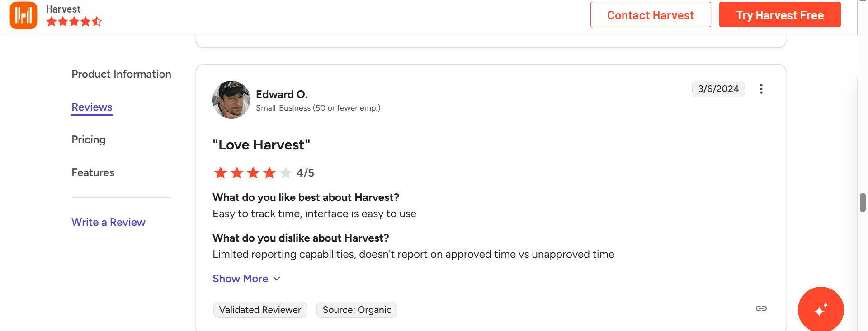Open the Pricing section
The height and width of the screenshot is (331, 868).
pos(89,140)
